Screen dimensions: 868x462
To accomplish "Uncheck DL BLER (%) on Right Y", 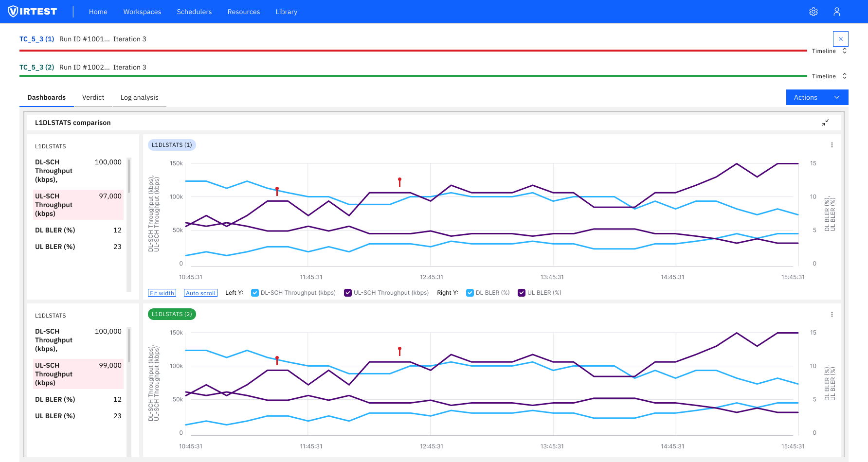I will click(470, 292).
